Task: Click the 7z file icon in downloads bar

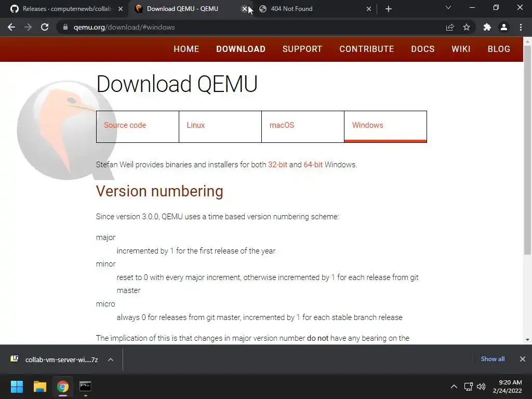Action: tap(14, 358)
